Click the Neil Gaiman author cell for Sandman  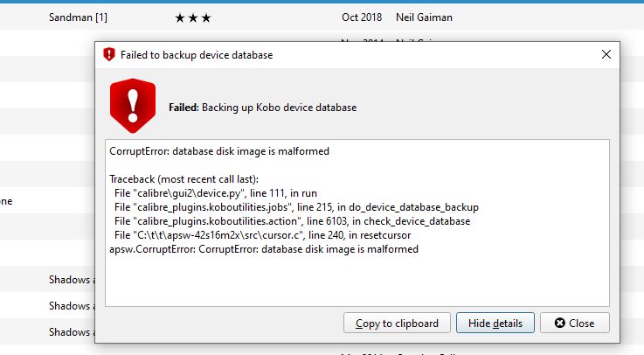(424, 17)
